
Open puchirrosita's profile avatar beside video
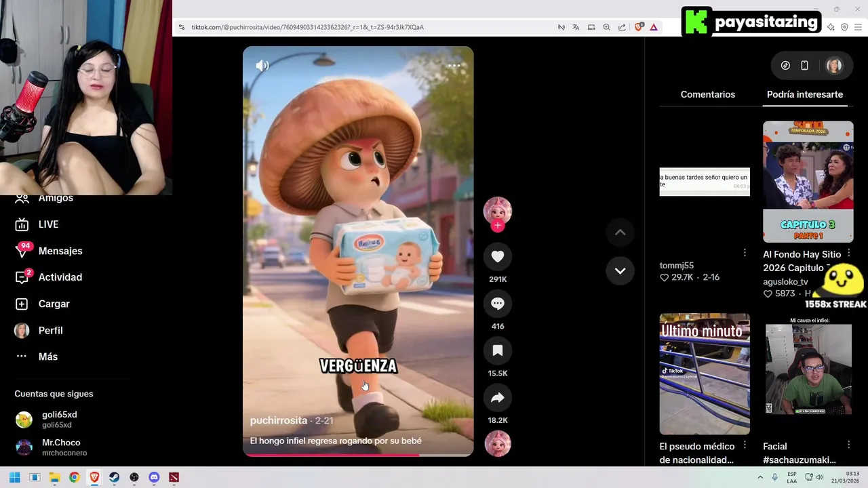coord(497,211)
